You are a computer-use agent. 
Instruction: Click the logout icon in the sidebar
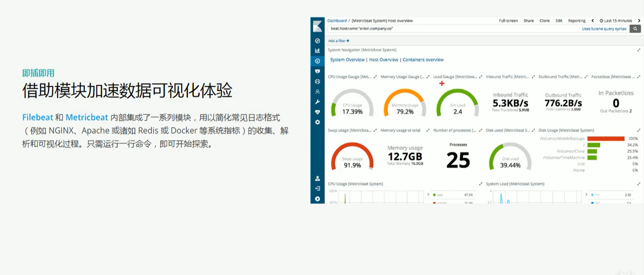click(317, 188)
